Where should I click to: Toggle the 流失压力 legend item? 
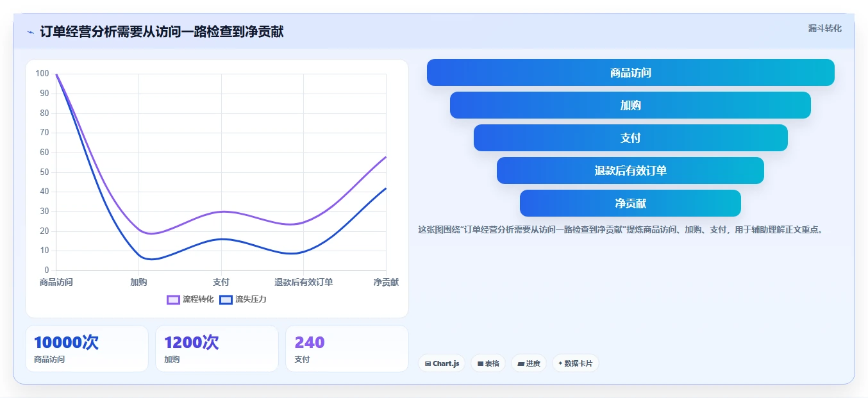click(x=242, y=299)
